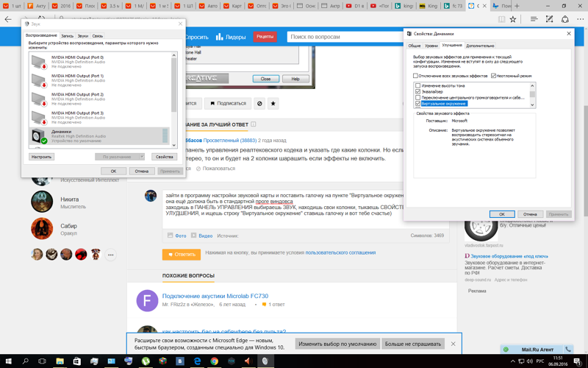Click Лидеры in site header

pyautogui.click(x=231, y=37)
